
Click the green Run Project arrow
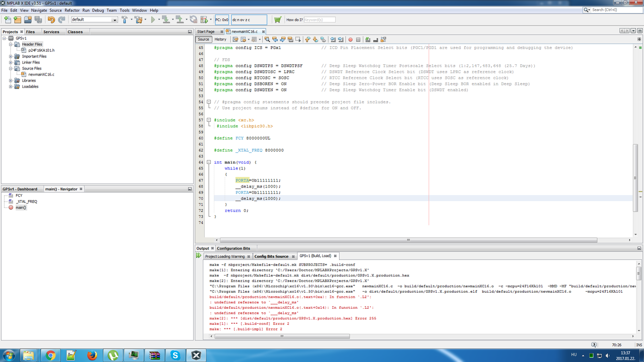153,20
